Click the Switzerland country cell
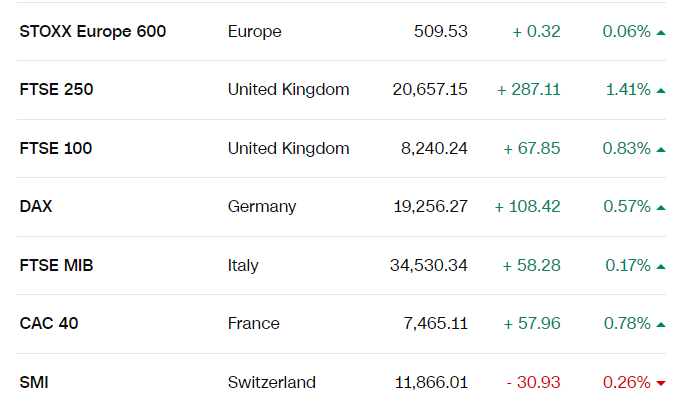Image resolution: width=684 pixels, height=417 pixels. pyautogui.click(x=272, y=382)
